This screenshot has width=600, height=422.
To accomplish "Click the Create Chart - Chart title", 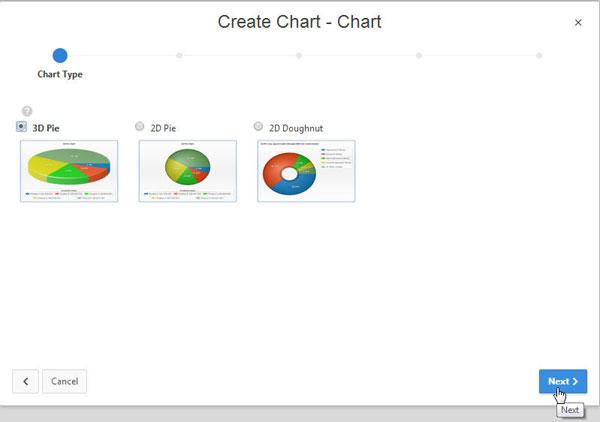I will 300,22.
